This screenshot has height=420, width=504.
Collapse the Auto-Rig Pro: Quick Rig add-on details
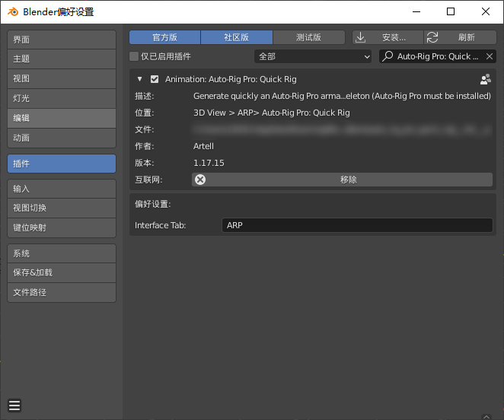point(139,79)
